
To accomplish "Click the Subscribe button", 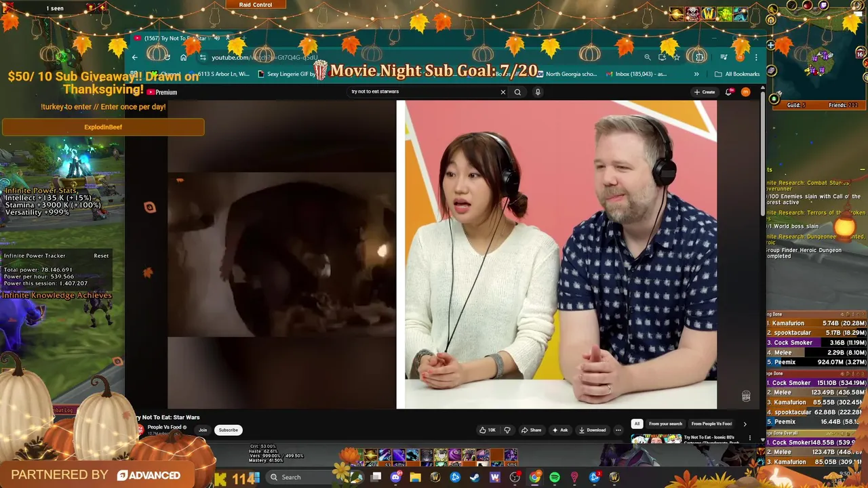I will (229, 430).
